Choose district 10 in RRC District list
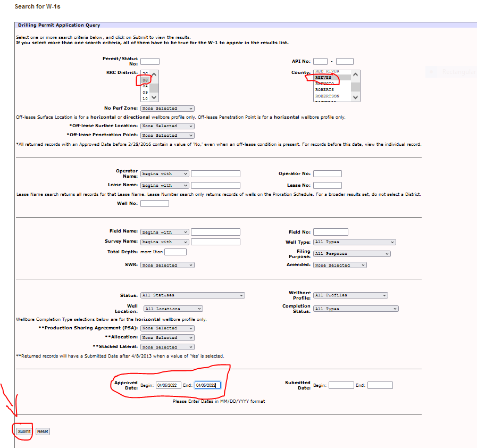Viewport: 477px width, 448px height. point(145,98)
